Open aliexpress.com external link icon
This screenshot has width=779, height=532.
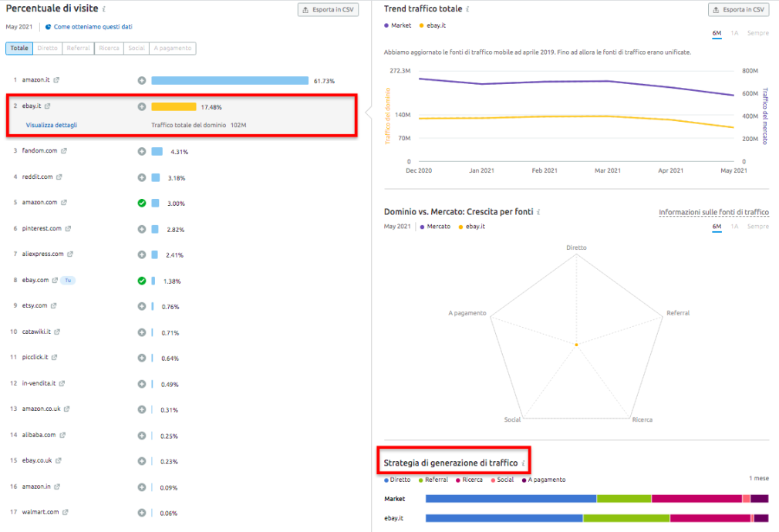point(70,254)
